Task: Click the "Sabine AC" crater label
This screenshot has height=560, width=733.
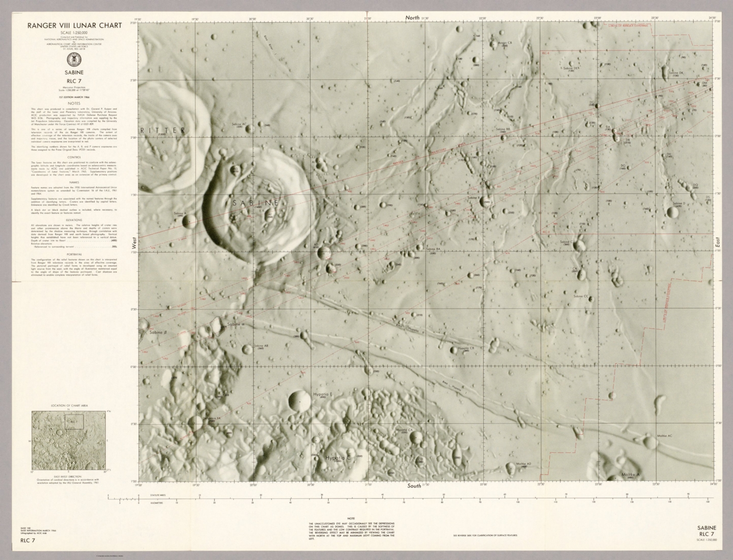Action: (239, 124)
